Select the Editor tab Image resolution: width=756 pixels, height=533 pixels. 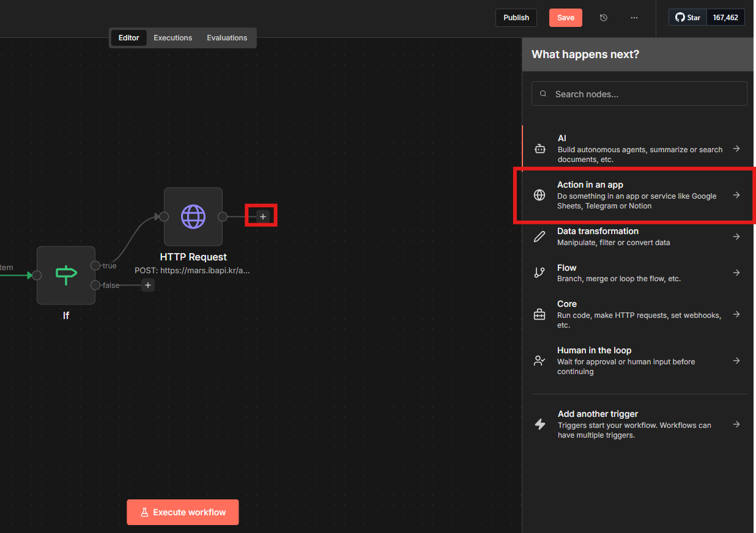(x=129, y=38)
